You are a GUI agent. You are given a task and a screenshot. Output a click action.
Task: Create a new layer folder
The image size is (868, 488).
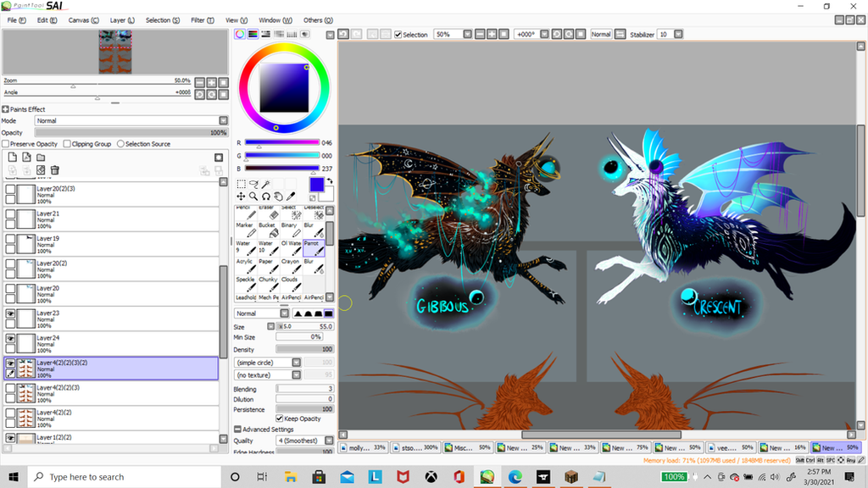point(41,158)
